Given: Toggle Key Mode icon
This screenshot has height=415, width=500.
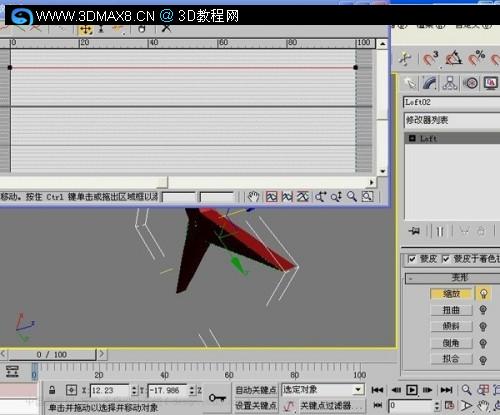Looking at the screenshot, I should click(378, 405).
